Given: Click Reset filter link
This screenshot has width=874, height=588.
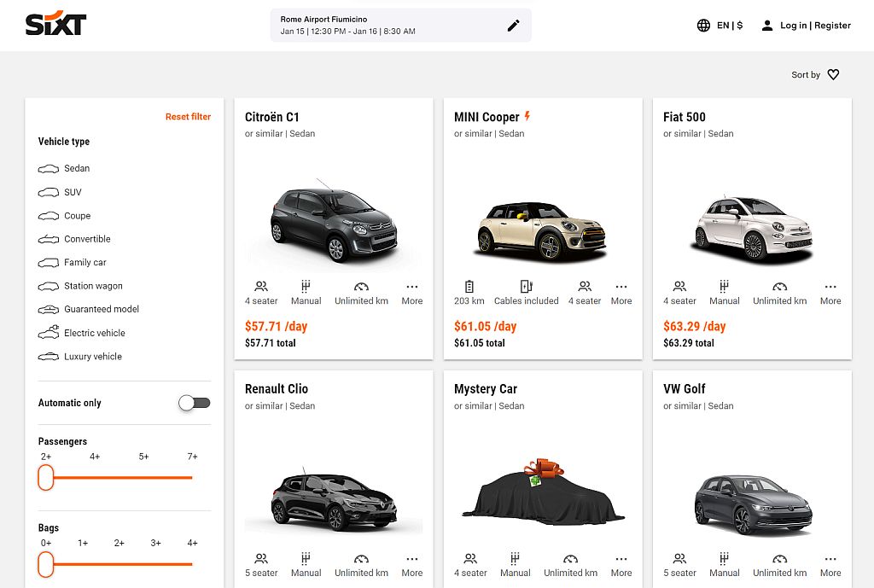Looking at the screenshot, I should (188, 116).
